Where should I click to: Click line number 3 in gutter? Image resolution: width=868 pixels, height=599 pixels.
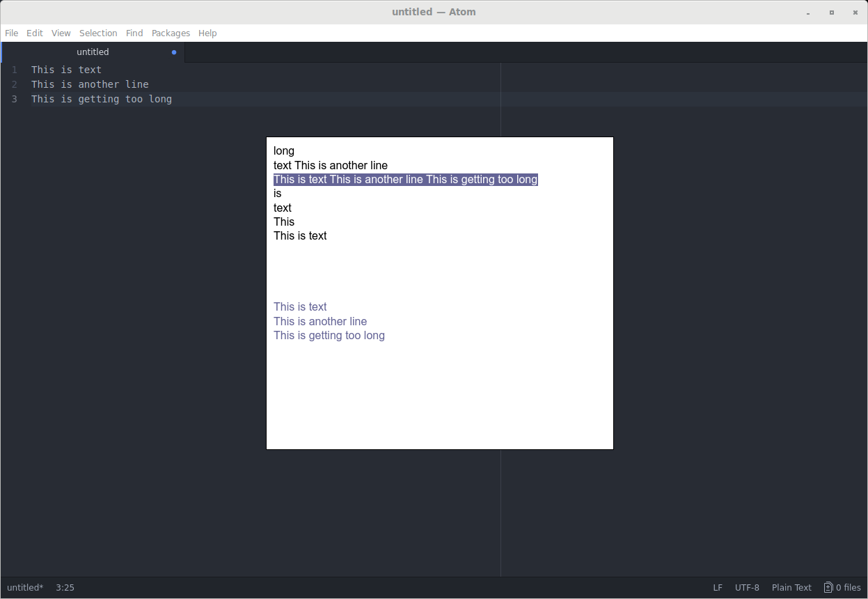tap(14, 99)
